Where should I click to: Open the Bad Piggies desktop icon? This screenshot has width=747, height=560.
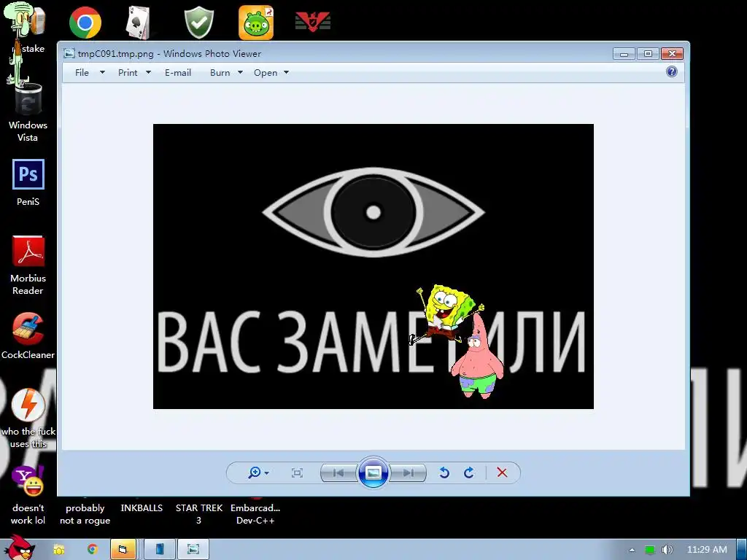tap(256, 23)
